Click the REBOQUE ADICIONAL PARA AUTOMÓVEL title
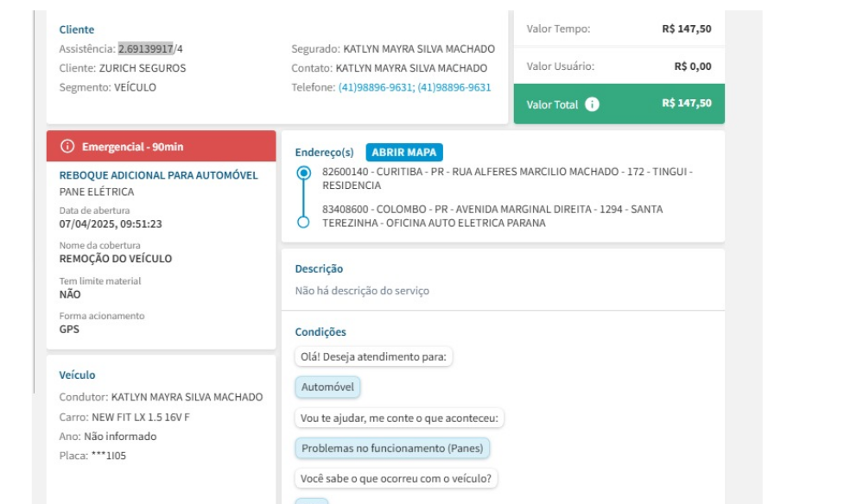This screenshot has width=844, height=504. pyautogui.click(x=158, y=175)
